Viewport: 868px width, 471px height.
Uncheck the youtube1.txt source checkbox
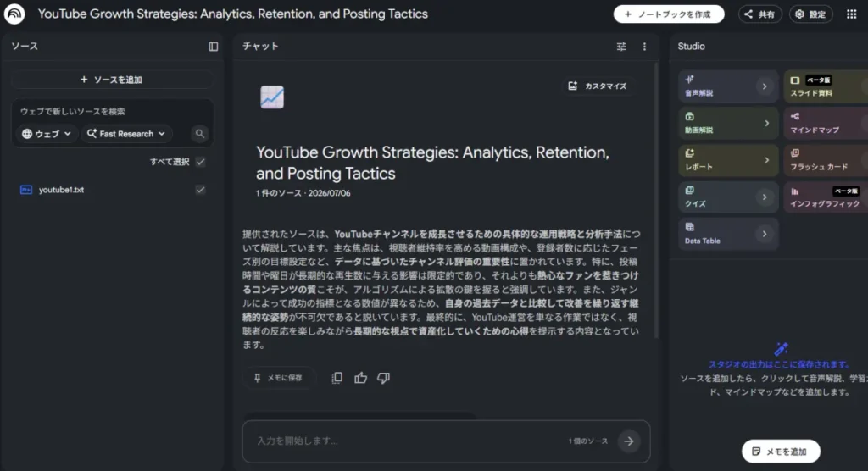click(200, 190)
